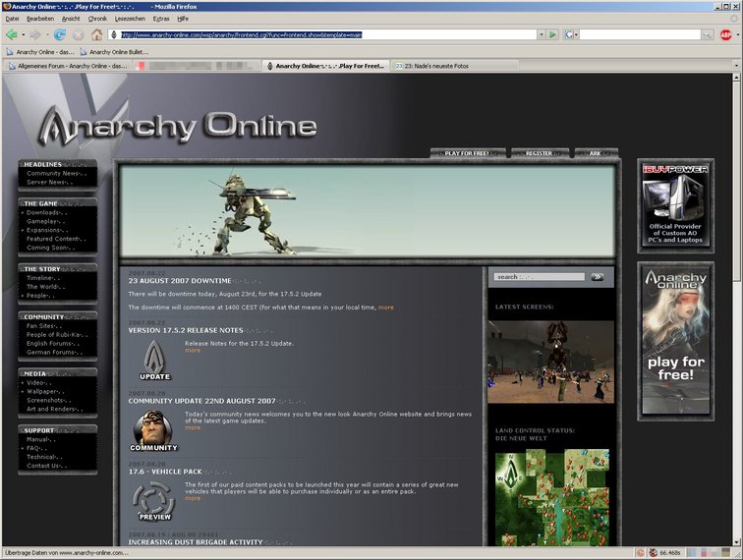The height and width of the screenshot is (560, 743).
Task: Open the Adblock Plus dropdown arrow
Action: (x=737, y=34)
